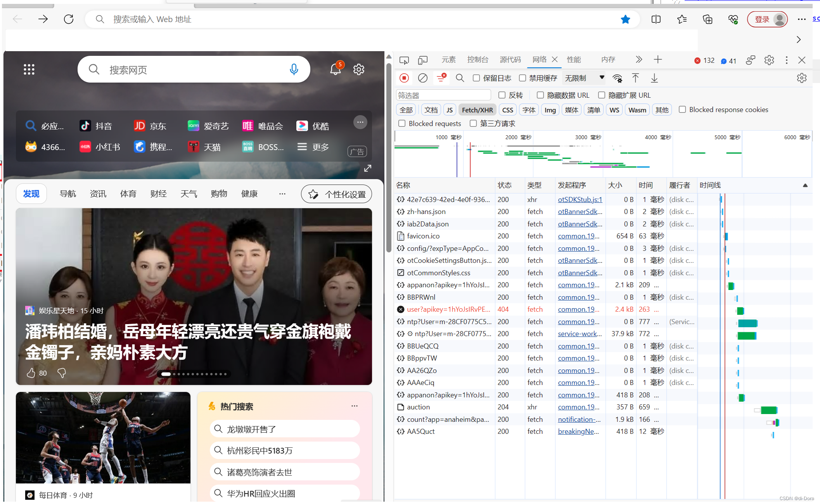
Task: Enable the 保留日志 checkbox
Action: [476, 78]
